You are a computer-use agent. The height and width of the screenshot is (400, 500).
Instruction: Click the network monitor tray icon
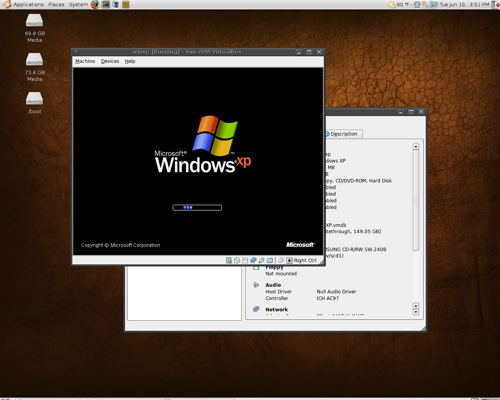point(434,4)
